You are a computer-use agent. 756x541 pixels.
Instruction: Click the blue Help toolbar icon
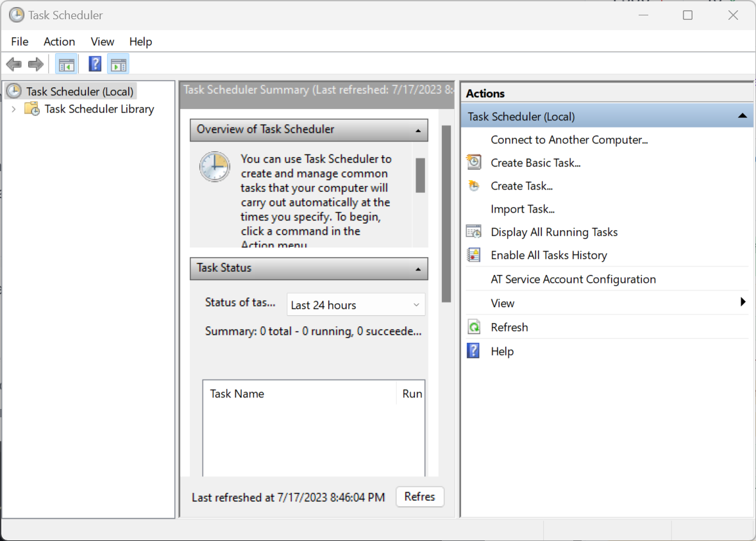pos(95,64)
